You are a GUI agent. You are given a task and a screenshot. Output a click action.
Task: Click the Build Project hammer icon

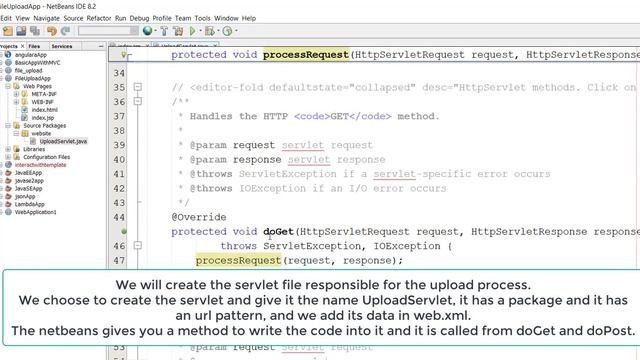click(x=164, y=31)
